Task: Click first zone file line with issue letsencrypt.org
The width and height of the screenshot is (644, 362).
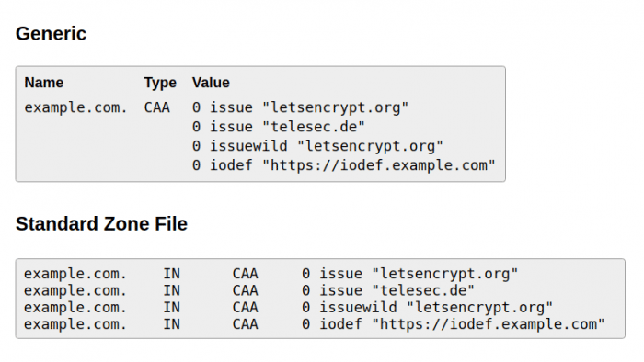Action: click(271, 274)
